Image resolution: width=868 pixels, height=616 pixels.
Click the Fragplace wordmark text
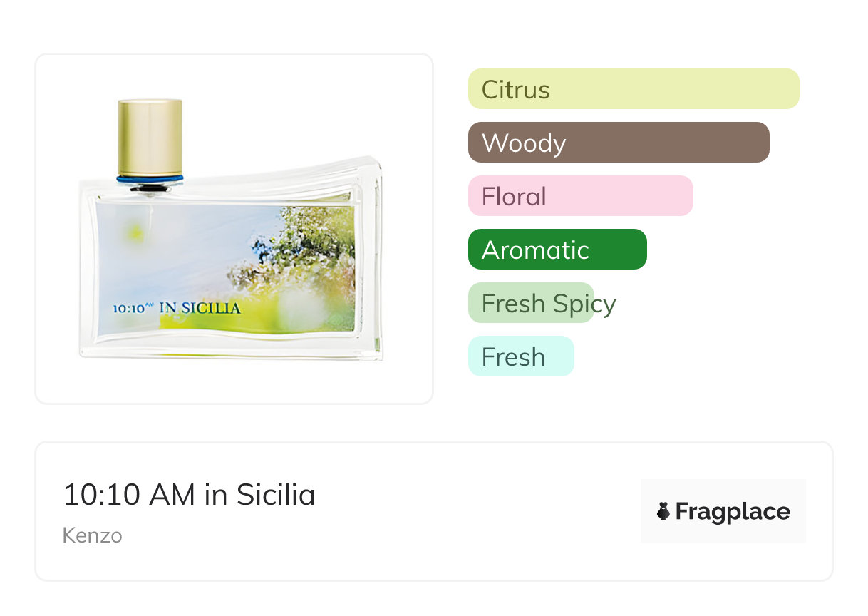[733, 511]
